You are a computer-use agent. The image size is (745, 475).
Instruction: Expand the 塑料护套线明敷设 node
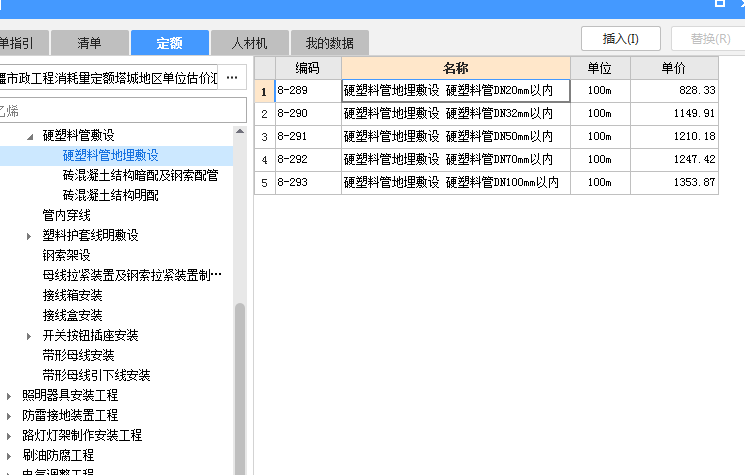[x=29, y=236]
